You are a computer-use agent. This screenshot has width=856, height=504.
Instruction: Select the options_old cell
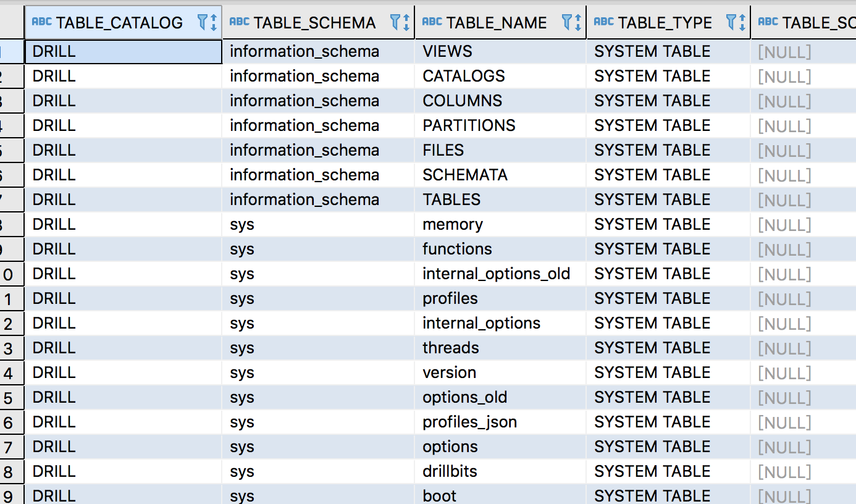click(x=501, y=397)
